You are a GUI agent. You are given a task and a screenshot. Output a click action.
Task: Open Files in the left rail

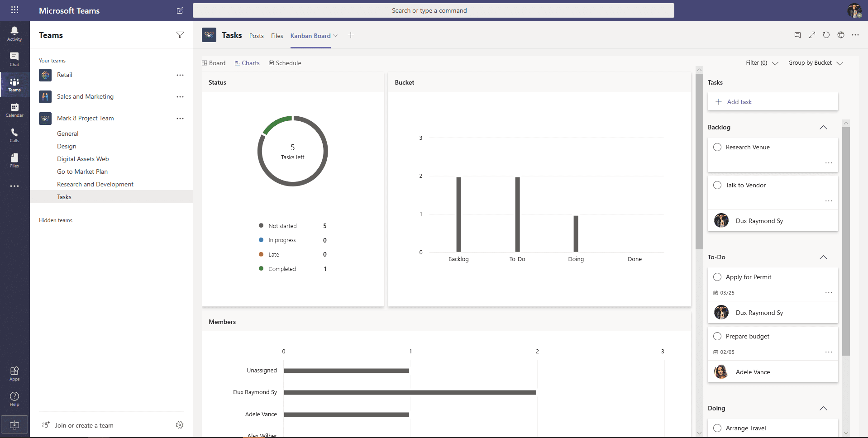point(14,161)
